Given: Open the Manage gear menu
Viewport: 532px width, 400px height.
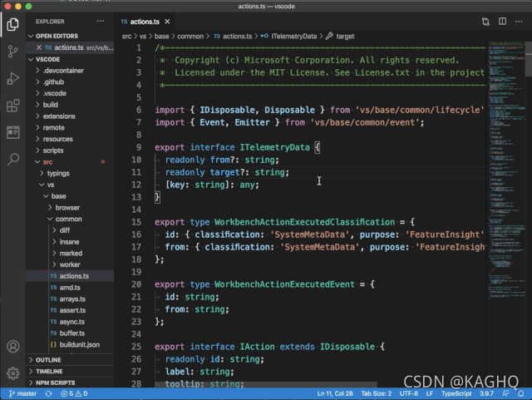Looking at the screenshot, I should coord(13,373).
